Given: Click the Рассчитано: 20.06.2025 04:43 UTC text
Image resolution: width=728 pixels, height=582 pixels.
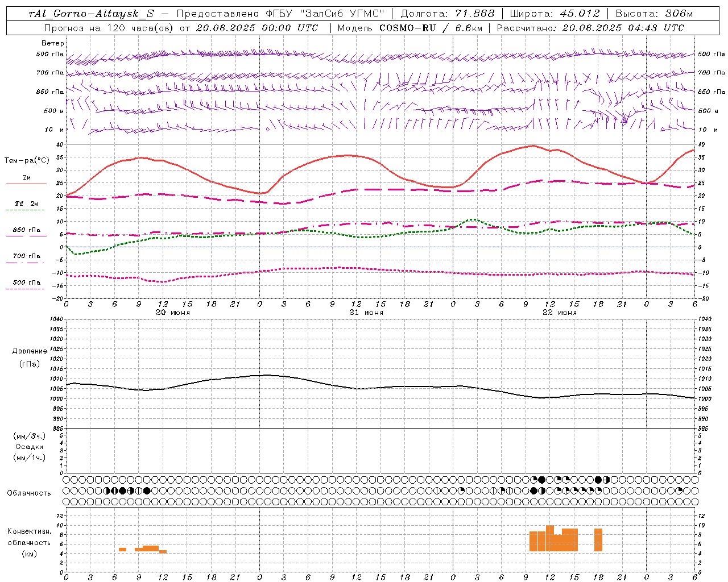Looking at the screenshot, I should (x=590, y=28).
